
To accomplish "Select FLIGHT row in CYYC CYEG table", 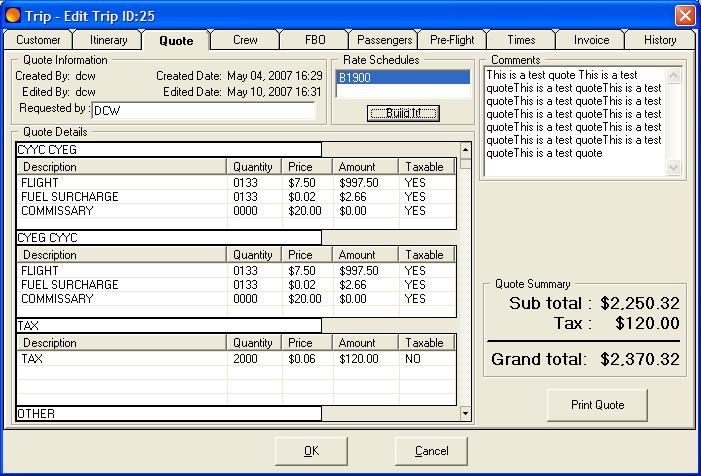I will pos(236,183).
